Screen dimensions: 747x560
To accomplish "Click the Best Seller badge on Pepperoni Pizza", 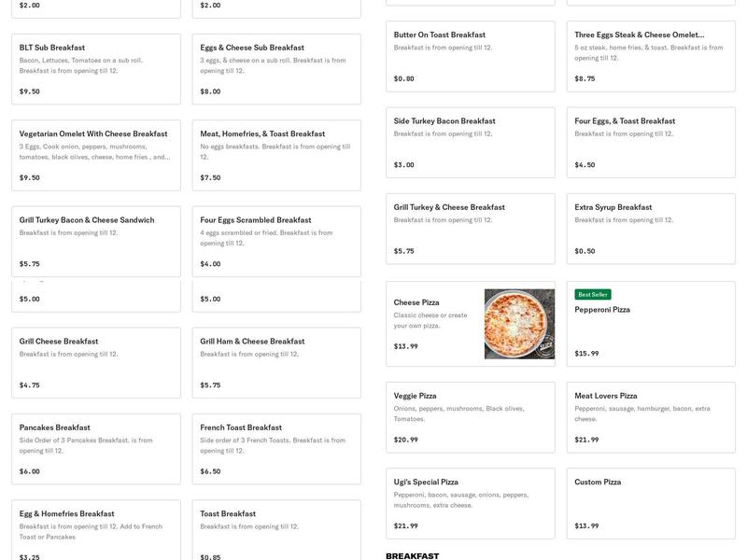I will [x=591, y=292].
